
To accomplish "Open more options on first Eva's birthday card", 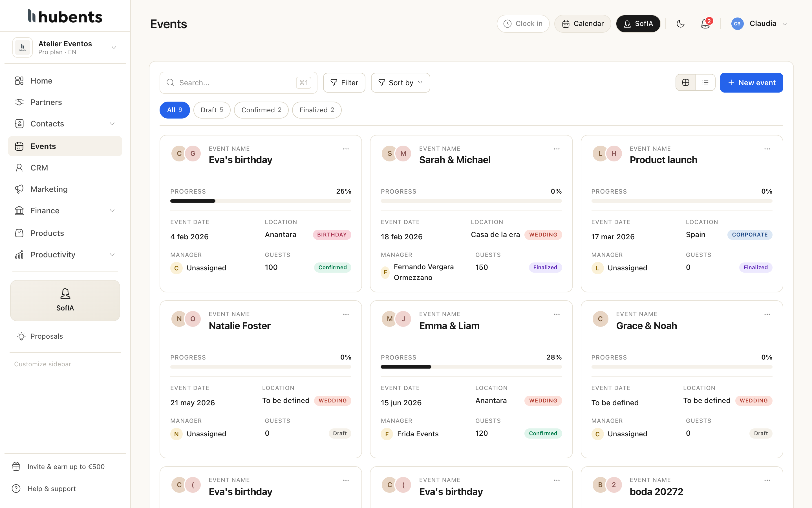I will (346, 149).
